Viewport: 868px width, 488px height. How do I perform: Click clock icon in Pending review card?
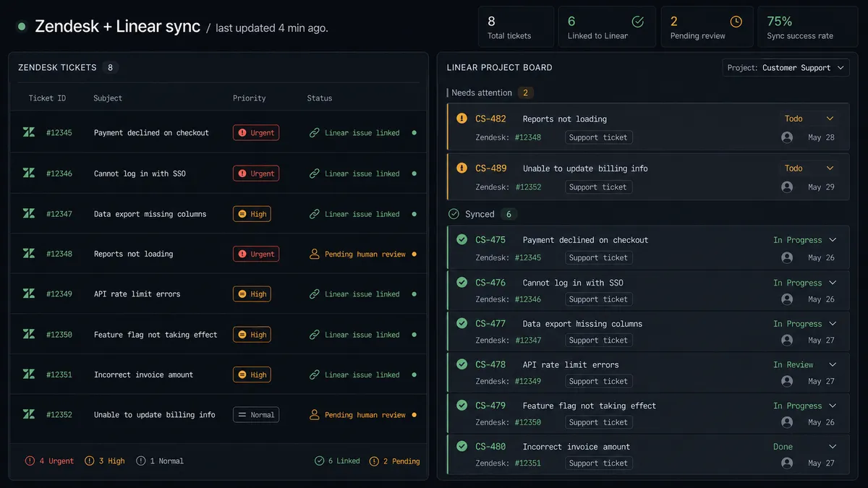pos(736,22)
